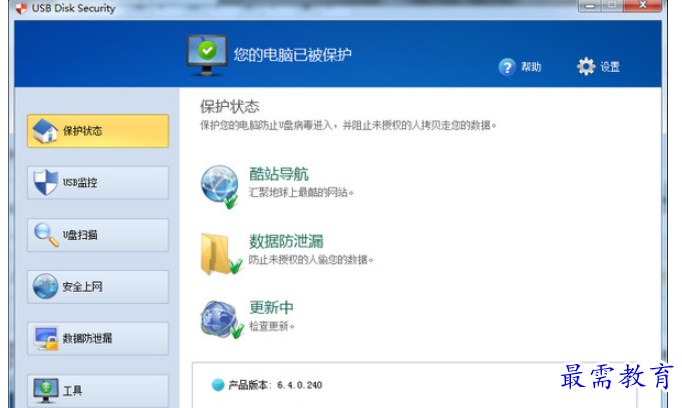Click the 更新中 update link

271,308
